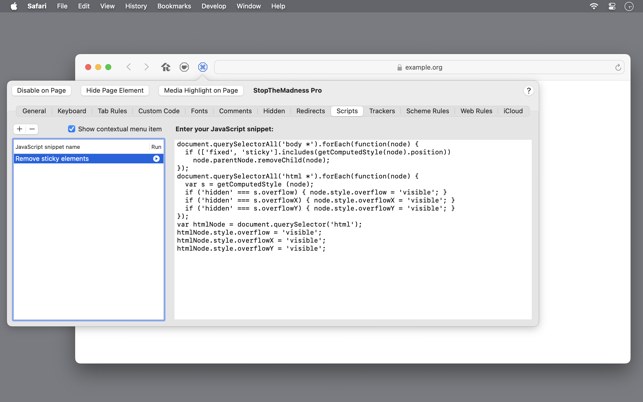Switch to the Web Rules tab

(x=476, y=111)
